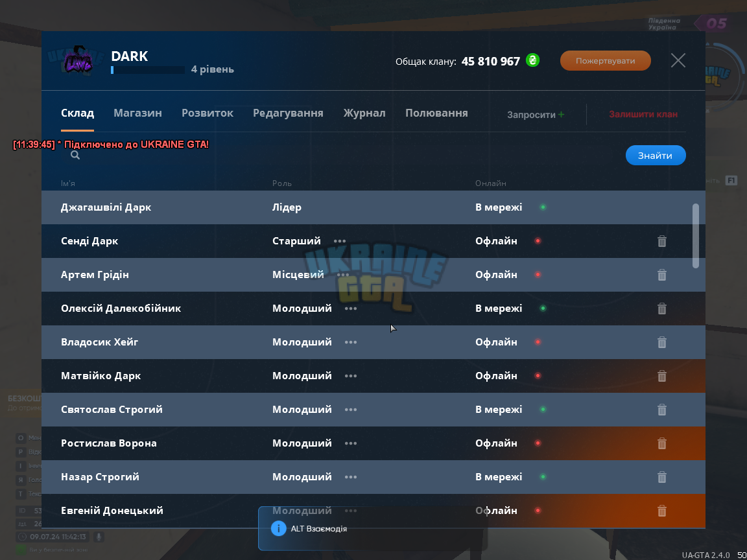Select member name Джагашвілі Дарк
The width and height of the screenshot is (747, 560).
[106, 207]
